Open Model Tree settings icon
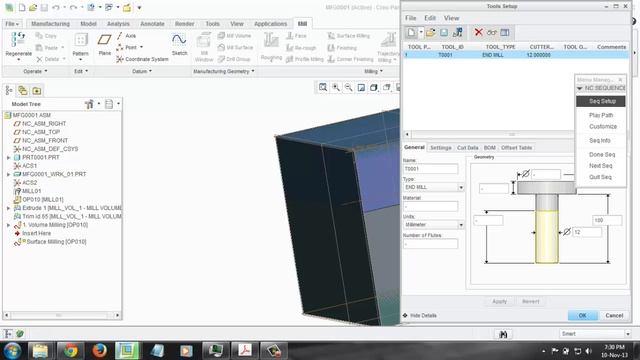This screenshot has width=640, height=360. tap(90, 104)
